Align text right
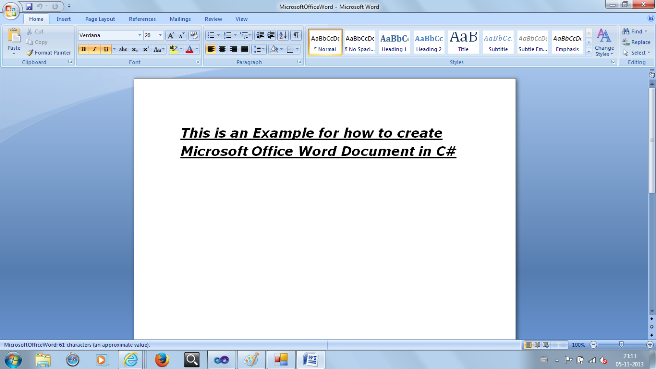 click(x=233, y=49)
